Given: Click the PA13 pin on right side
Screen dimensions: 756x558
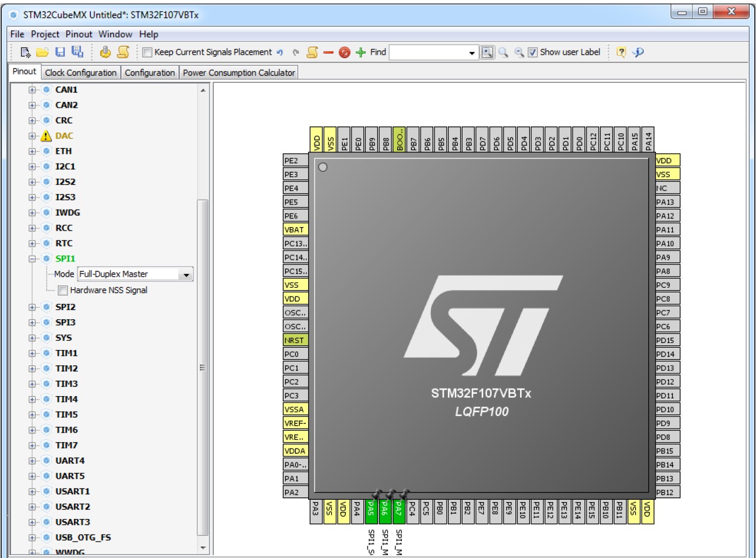Looking at the screenshot, I should click(667, 202).
